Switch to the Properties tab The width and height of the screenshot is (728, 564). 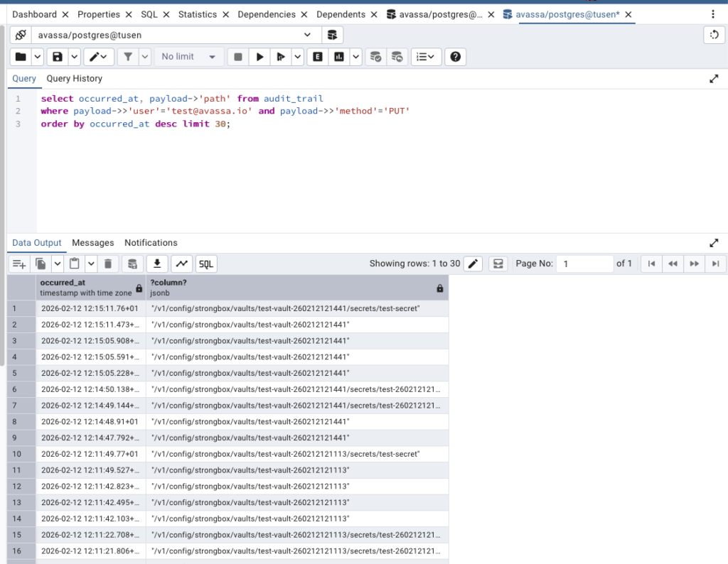pyautogui.click(x=98, y=14)
